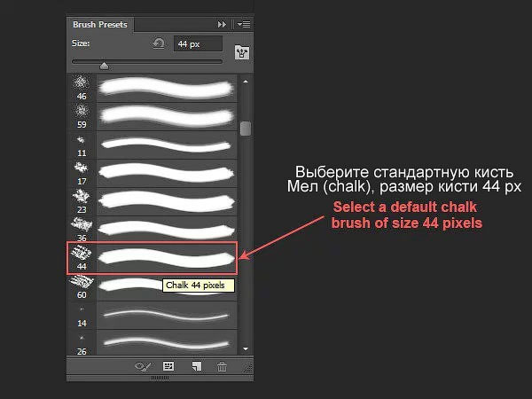Collapse panel with the double-arrow icon
This screenshot has height=399, width=532.
click(x=222, y=25)
